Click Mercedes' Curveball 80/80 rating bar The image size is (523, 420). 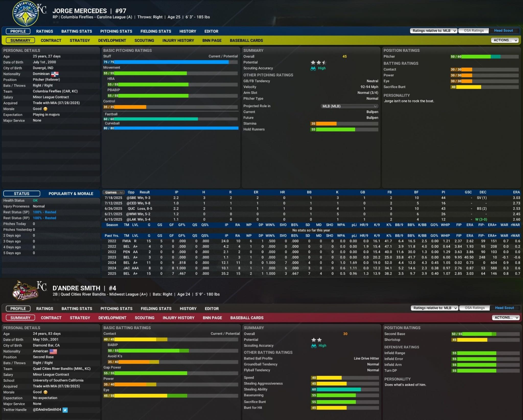click(171, 128)
